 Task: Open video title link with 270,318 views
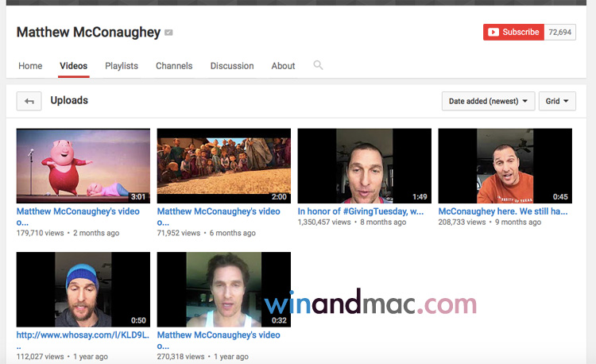coord(219,340)
